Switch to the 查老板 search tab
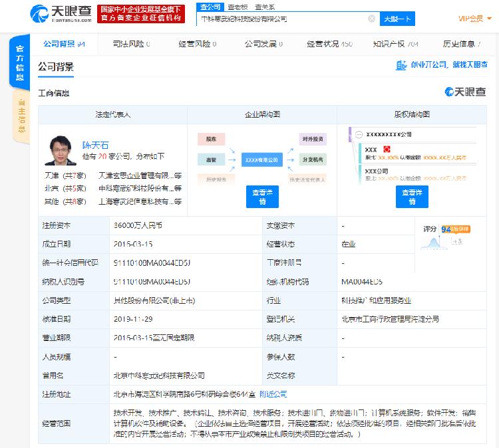 click(x=238, y=7)
